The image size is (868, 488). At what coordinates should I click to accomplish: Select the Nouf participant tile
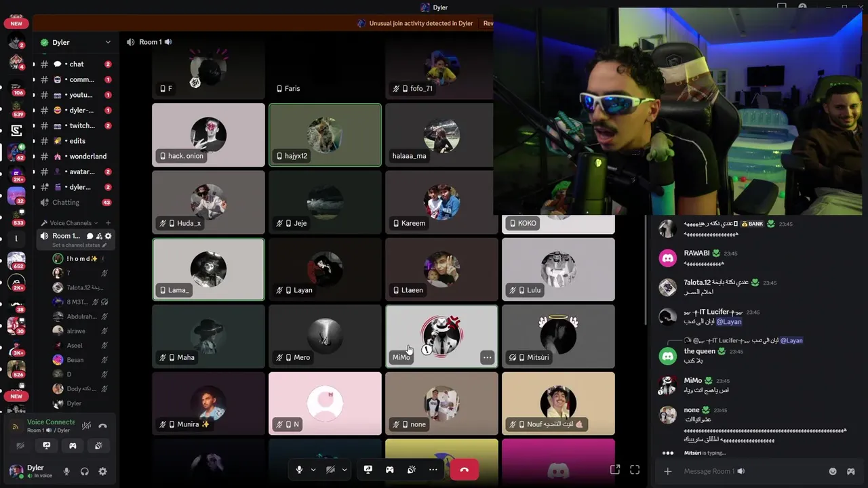558,403
